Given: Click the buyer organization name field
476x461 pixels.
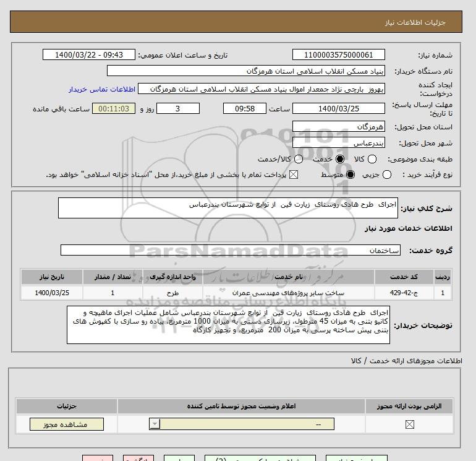Looking at the screenshot, I should (246, 71).
